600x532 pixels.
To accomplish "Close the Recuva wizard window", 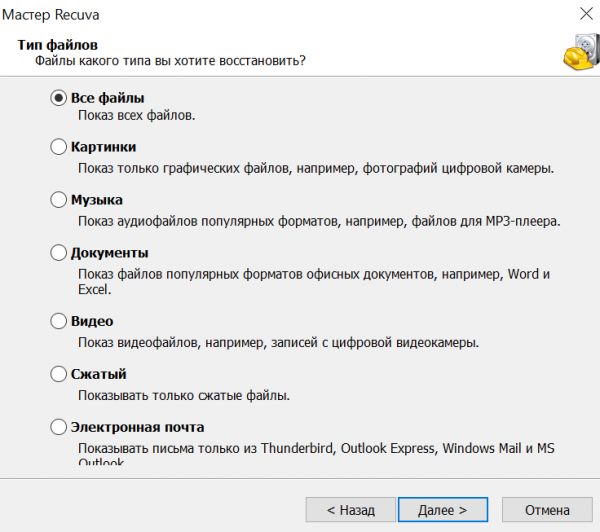I will coord(586,14).
